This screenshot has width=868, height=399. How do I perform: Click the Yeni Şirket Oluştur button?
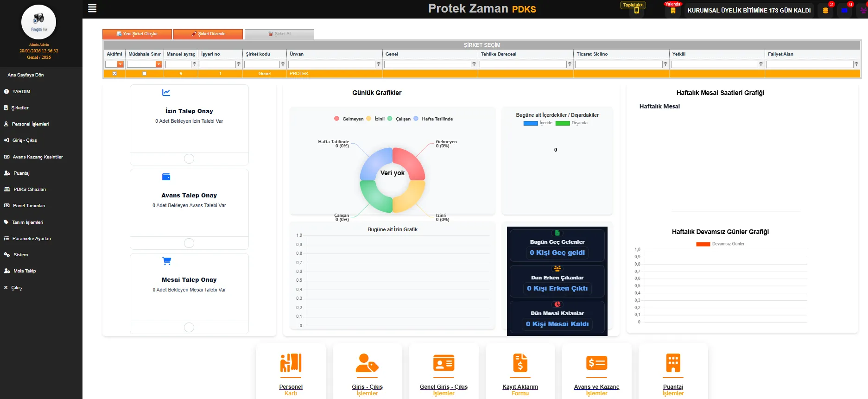pos(137,34)
